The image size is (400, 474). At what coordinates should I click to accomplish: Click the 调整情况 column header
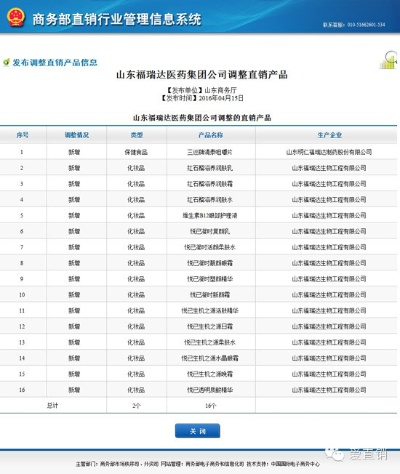(x=77, y=135)
